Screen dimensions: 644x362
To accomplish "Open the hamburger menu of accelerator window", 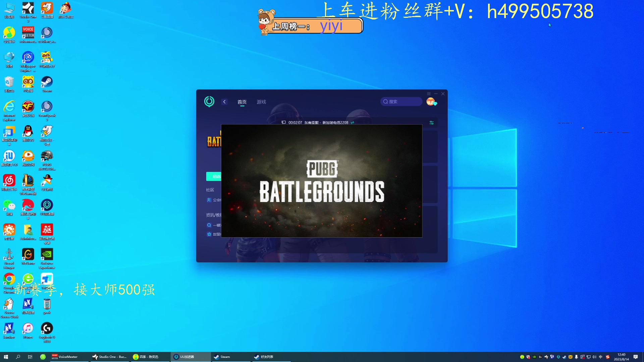I will pyautogui.click(x=429, y=94).
